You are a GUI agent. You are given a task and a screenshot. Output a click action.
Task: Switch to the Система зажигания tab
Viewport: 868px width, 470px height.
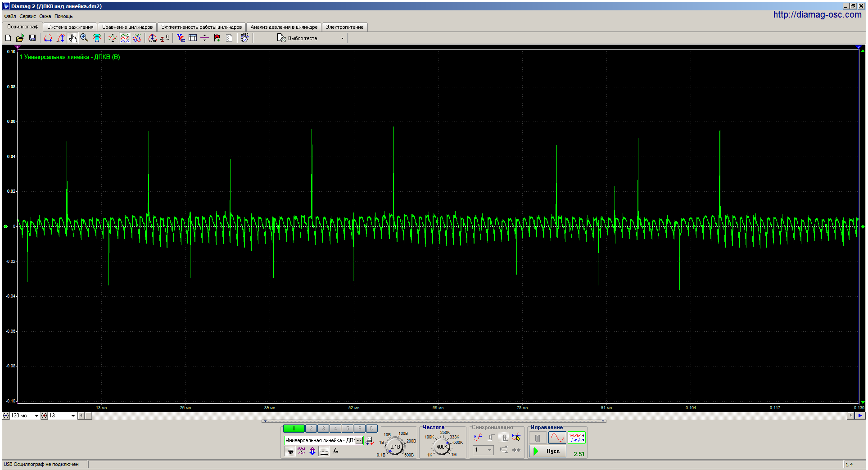pos(70,27)
